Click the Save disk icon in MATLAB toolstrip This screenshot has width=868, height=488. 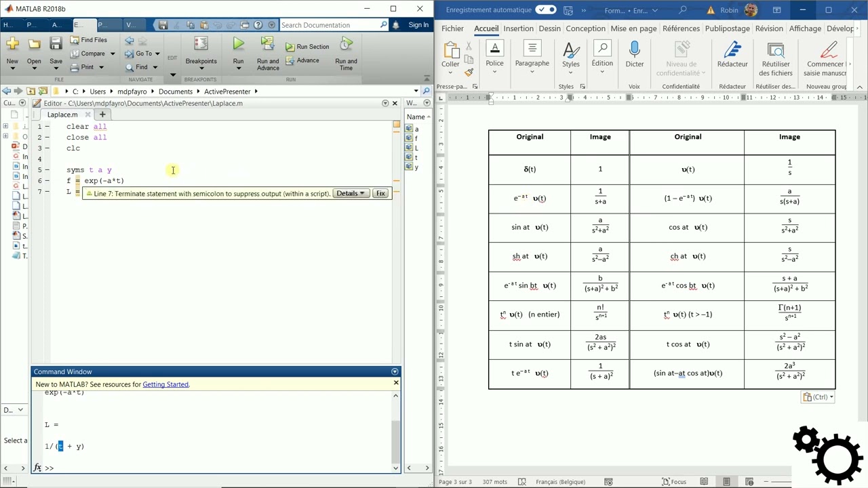tap(56, 44)
